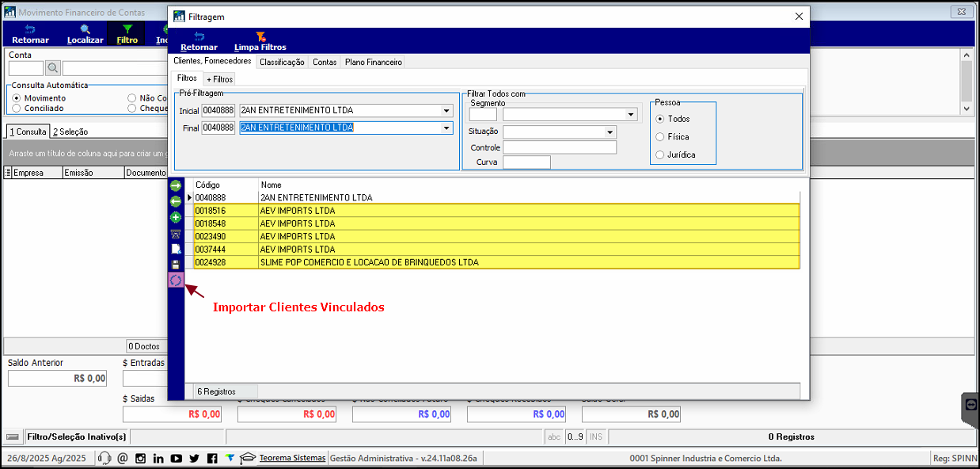Select the Movimento radio in Consulta Automática
Image resolution: width=980 pixels, height=469 pixels.
17,98
